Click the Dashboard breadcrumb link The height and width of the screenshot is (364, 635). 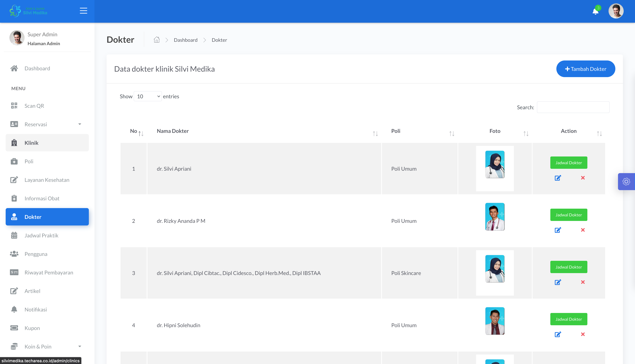(x=186, y=40)
